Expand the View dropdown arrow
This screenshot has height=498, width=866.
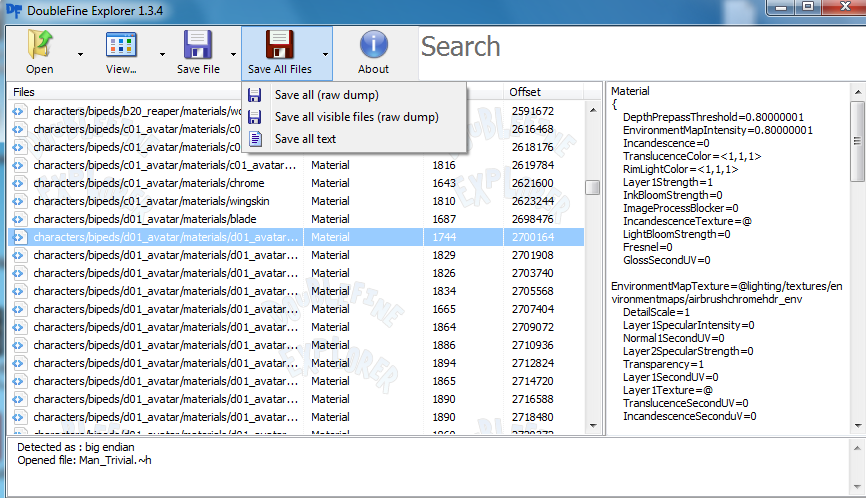[x=162, y=54]
